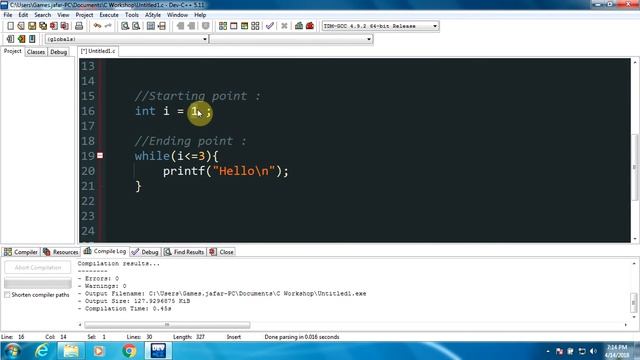The image size is (640, 360).
Task: Open the empty function list dropdown
Action: tap(291, 39)
